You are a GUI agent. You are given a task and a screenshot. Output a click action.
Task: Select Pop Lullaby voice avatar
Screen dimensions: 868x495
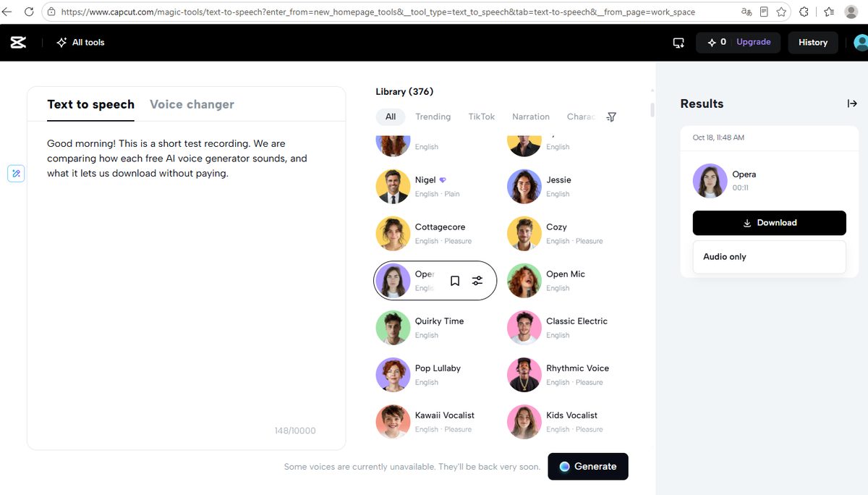click(x=393, y=374)
